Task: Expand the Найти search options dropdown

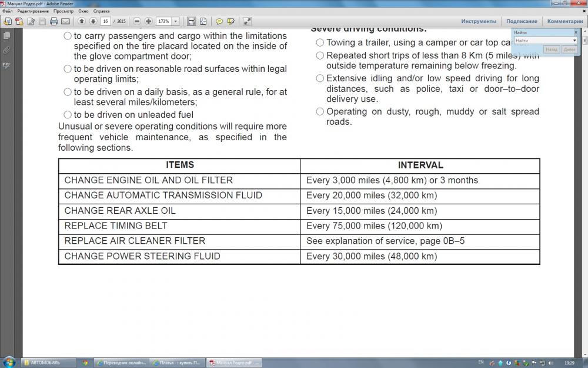Action: [574, 41]
